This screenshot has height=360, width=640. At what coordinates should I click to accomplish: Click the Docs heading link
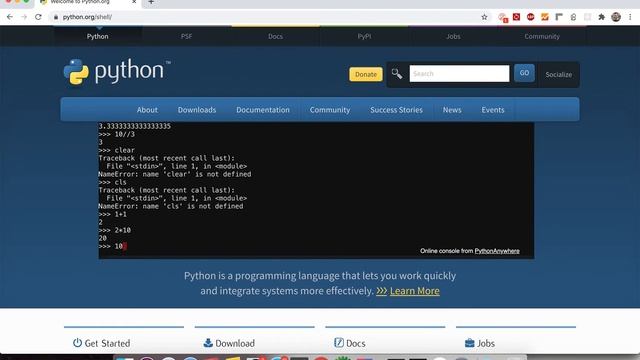[356, 343]
